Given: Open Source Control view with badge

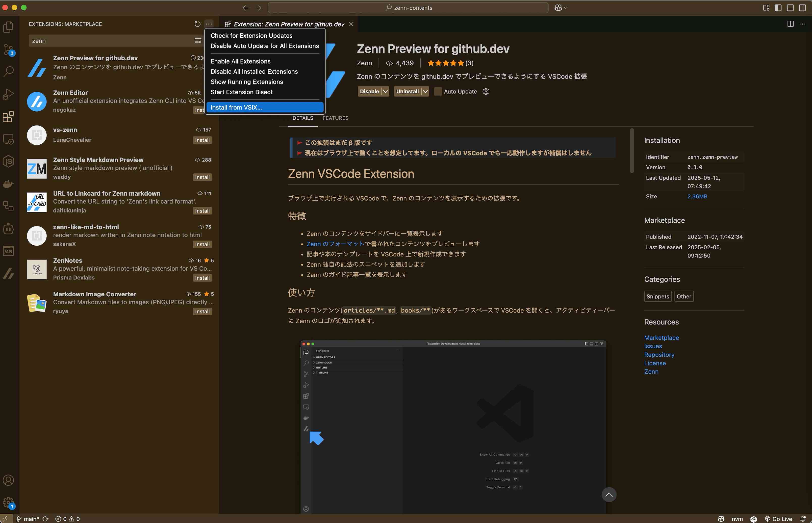Looking at the screenshot, I should tap(9, 49).
